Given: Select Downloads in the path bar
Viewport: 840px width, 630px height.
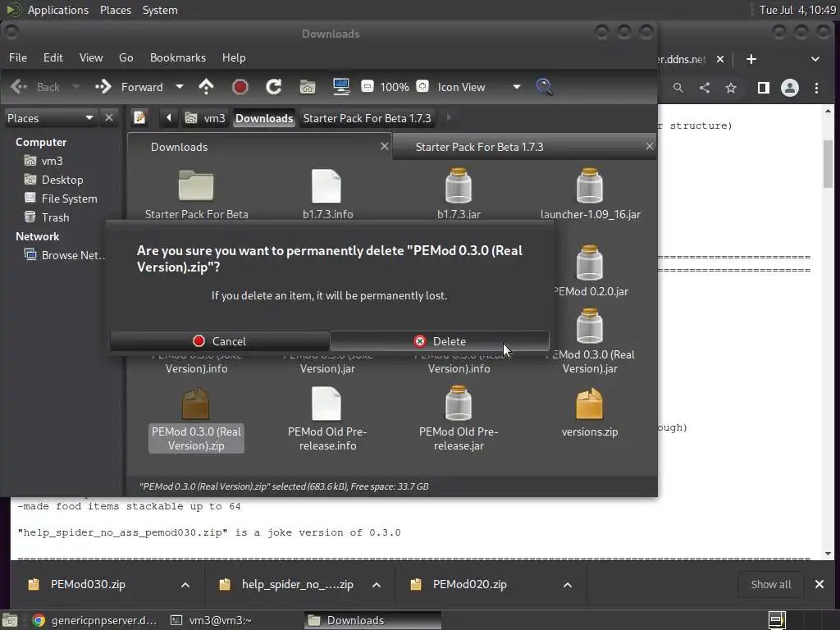Looking at the screenshot, I should [x=264, y=118].
